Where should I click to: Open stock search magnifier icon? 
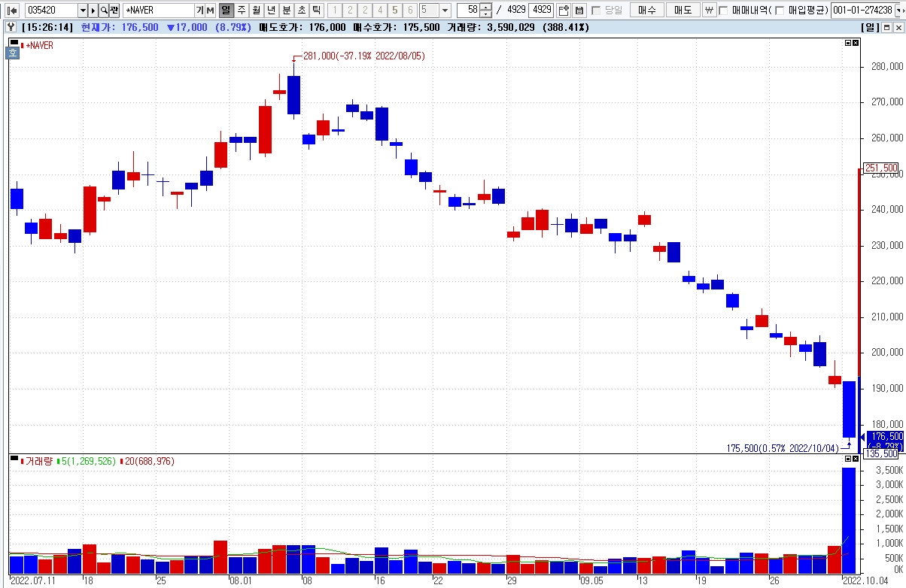click(x=104, y=11)
